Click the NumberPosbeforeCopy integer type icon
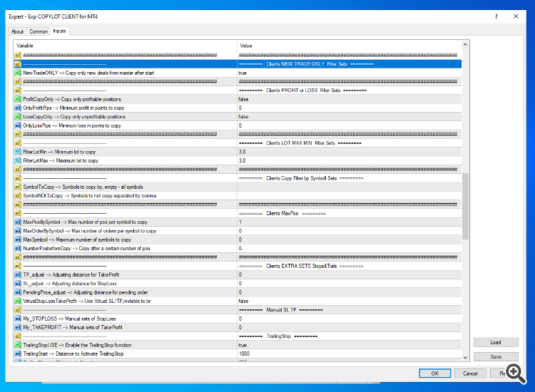535x392 pixels. [x=18, y=249]
